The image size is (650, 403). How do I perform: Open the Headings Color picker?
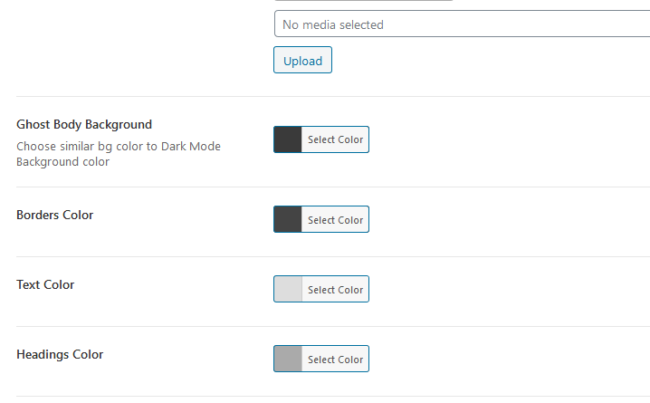pos(335,360)
